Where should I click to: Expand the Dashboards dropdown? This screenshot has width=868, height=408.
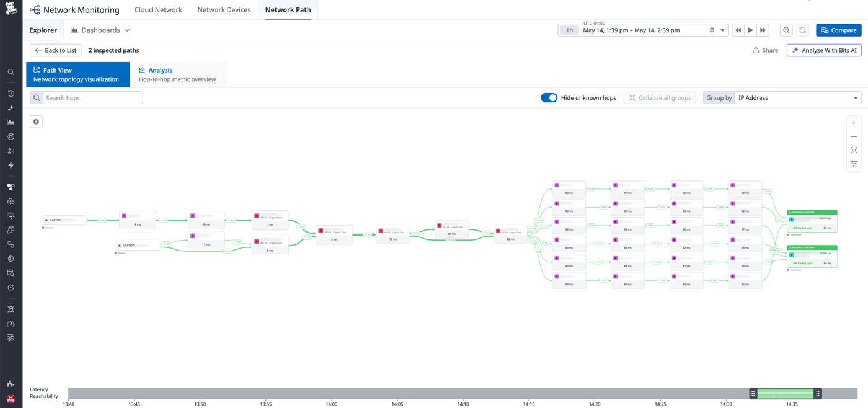point(100,30)
